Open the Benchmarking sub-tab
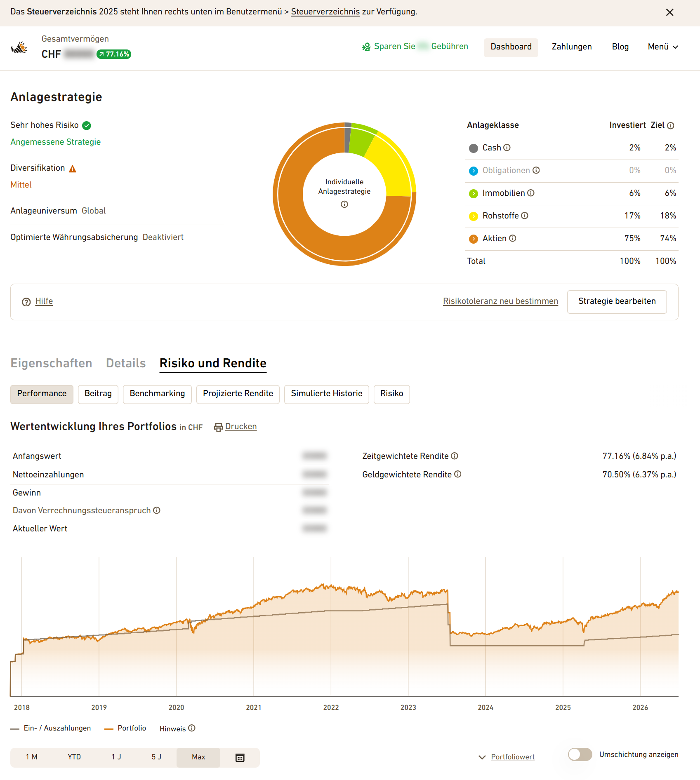Image resolution: width=700 pixels, height=780 pixels. click(x=157, y=394)
